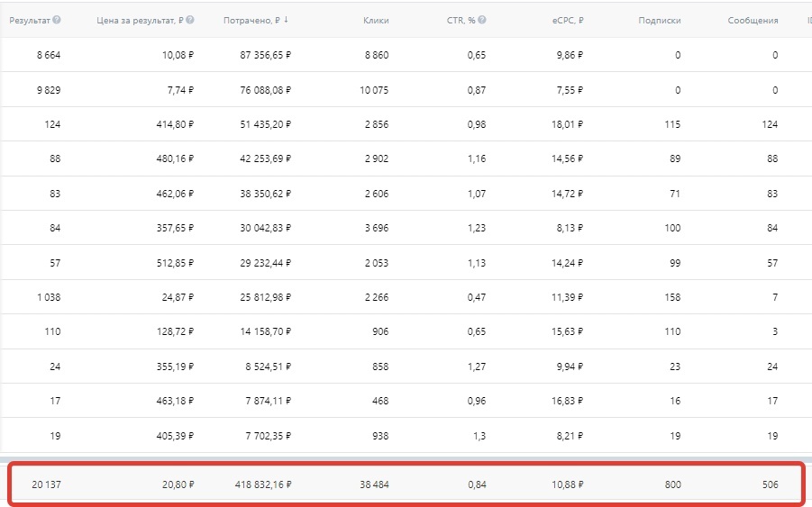
Task: Select the clicks value 2 266
Action: [377, 297]
